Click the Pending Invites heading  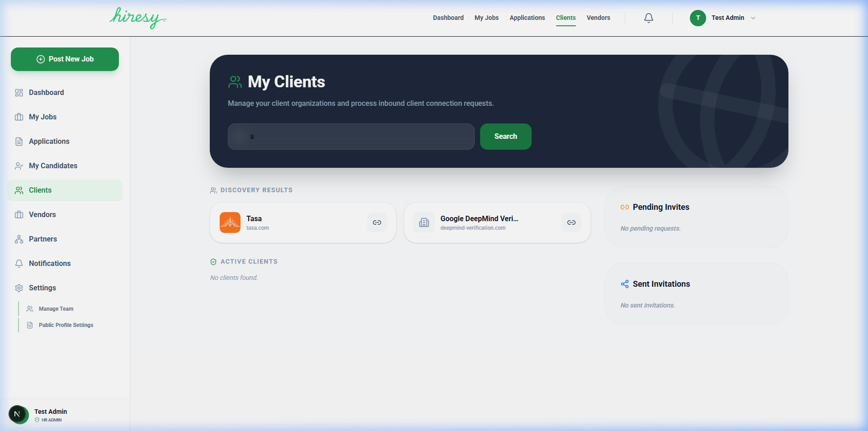click(661, 207)
